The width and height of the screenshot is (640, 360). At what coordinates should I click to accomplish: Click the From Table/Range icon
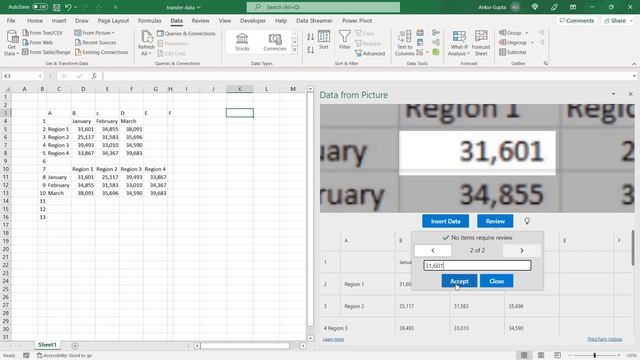tap(25, 52)
